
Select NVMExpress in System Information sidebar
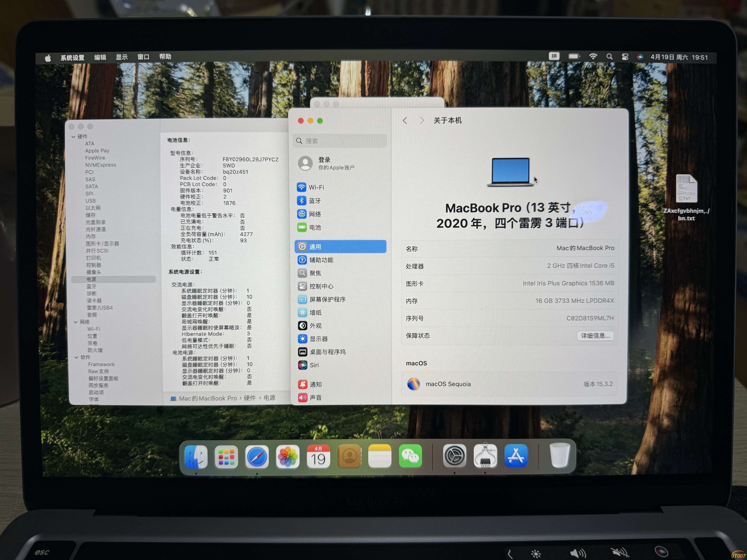point(101,165)
